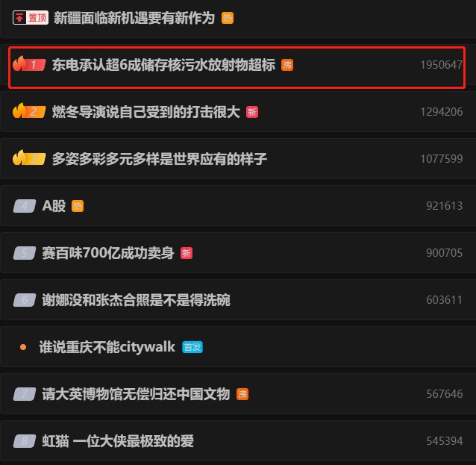Click the red 新 badge beside 燃冬导演 topic
The image size is (476, 465).
tap(252, 112)
